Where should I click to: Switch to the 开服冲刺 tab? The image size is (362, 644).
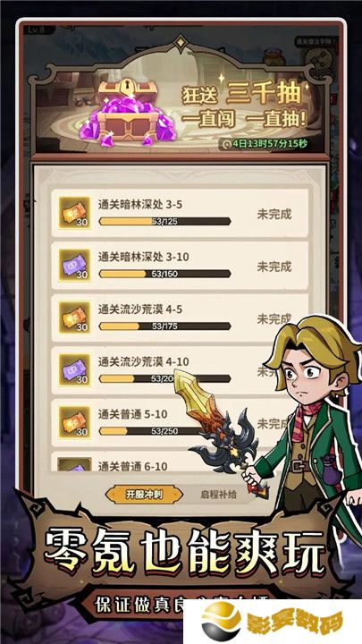point(144,495)
